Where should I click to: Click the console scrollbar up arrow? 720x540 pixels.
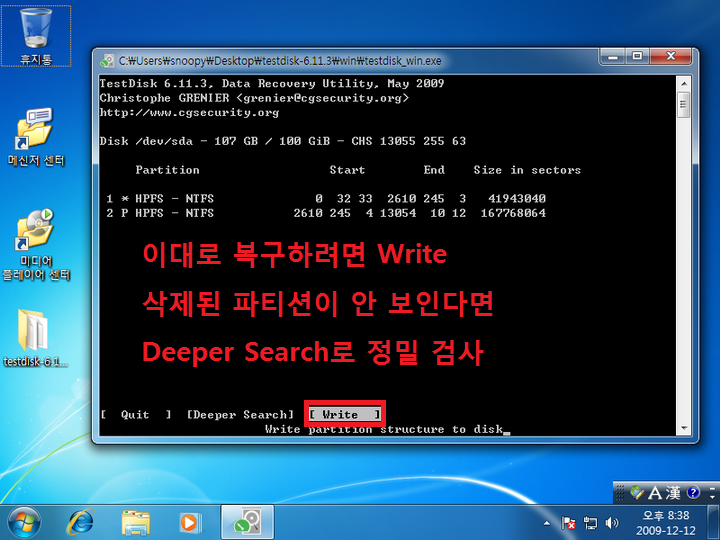684,84
